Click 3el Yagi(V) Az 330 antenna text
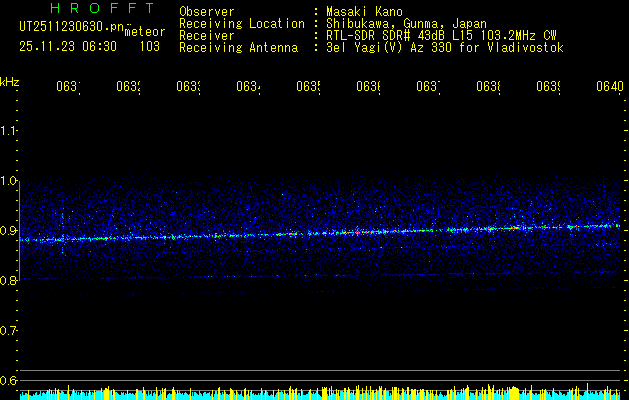The height and width of the screenshot is (400, 629). tap(445, 48)
